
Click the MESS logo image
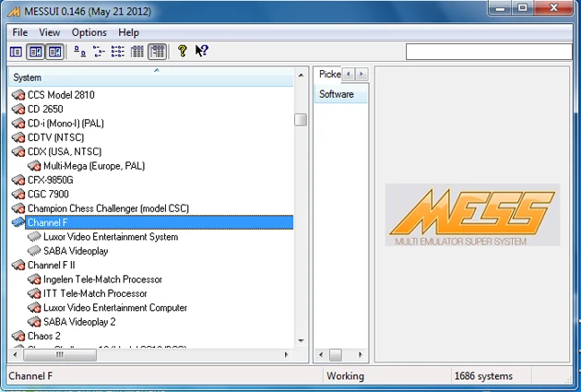472,215
